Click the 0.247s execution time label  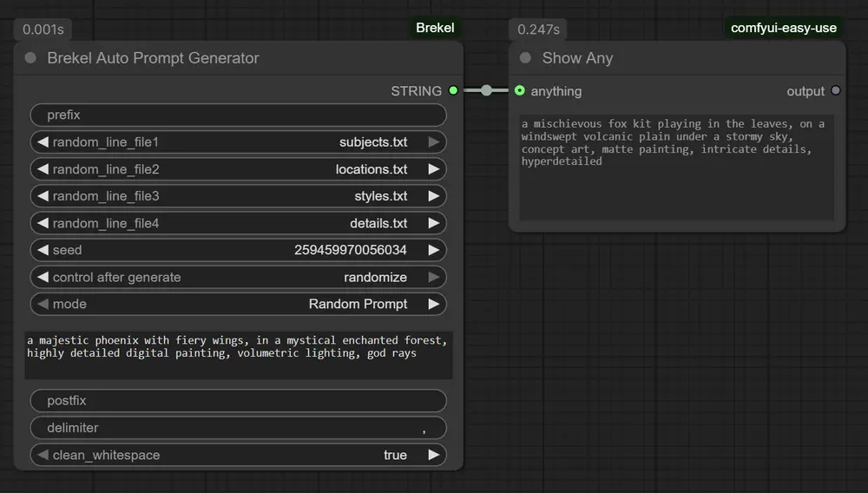click(538, 30)
